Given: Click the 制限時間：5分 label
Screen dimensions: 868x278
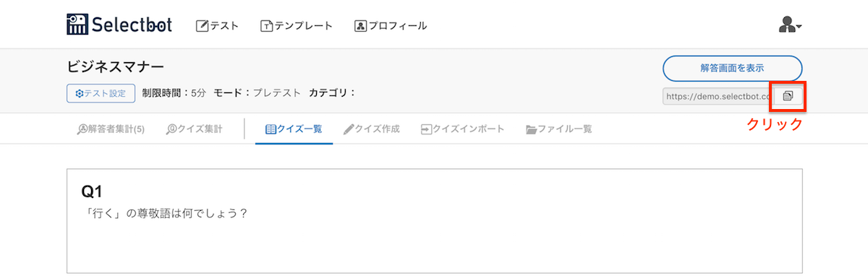Looking at the screenshot, I should tap(174, 93).
